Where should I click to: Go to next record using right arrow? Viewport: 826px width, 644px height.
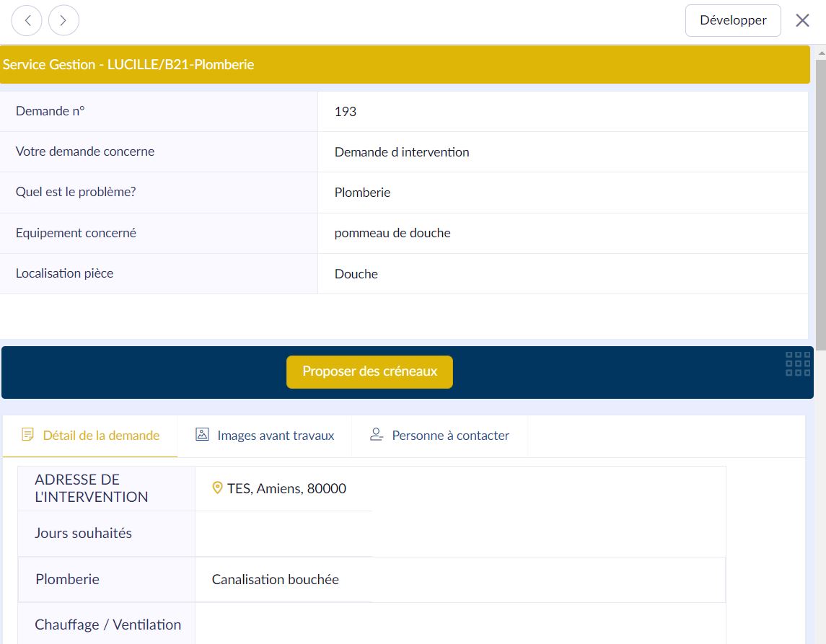pos(63,20)
